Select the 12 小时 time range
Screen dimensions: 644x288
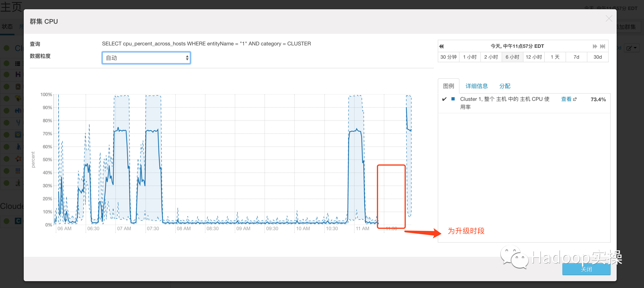[x=534, y=57]
